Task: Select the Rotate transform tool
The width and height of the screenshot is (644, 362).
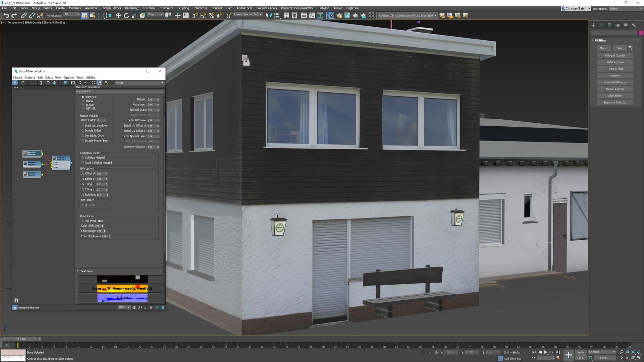Action: pyautogui.click(x=126, y=15)
